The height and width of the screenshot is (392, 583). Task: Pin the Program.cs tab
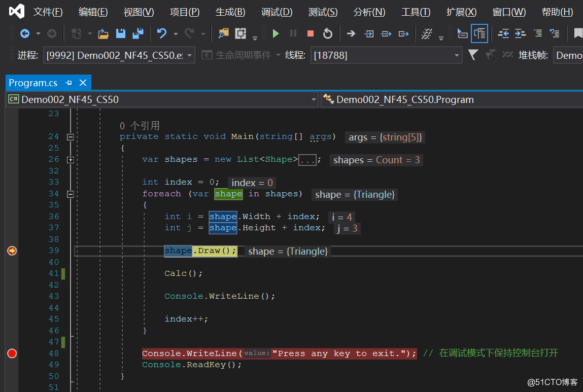coord(68,83)
